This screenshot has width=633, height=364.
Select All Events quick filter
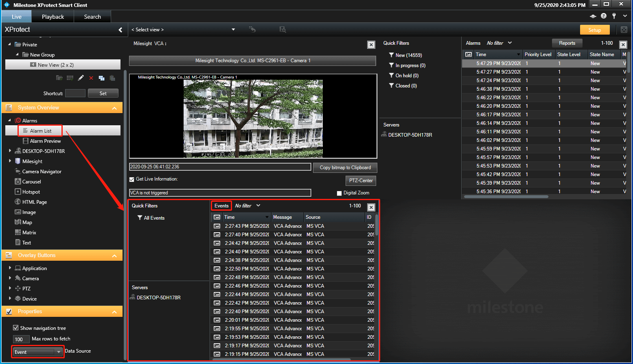pos(151,218)
